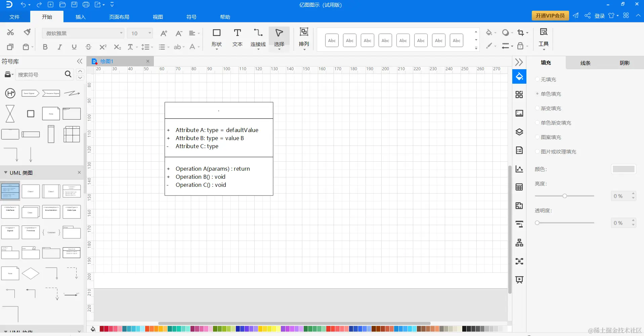The height and width of the screenshot is (336, 644).
Task: Select the Shape tool
Action: (x=217, y=38)
